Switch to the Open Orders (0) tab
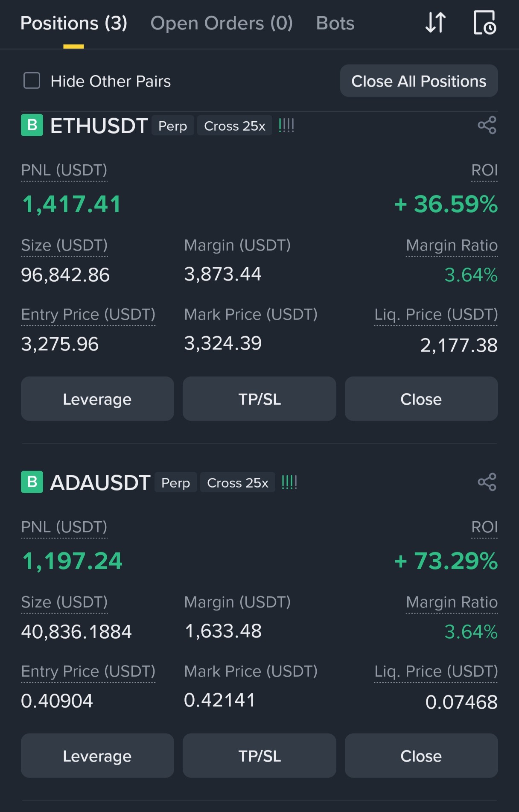Image resolution: width=519 pixels, height=812 pixels. tap(222, 23)
